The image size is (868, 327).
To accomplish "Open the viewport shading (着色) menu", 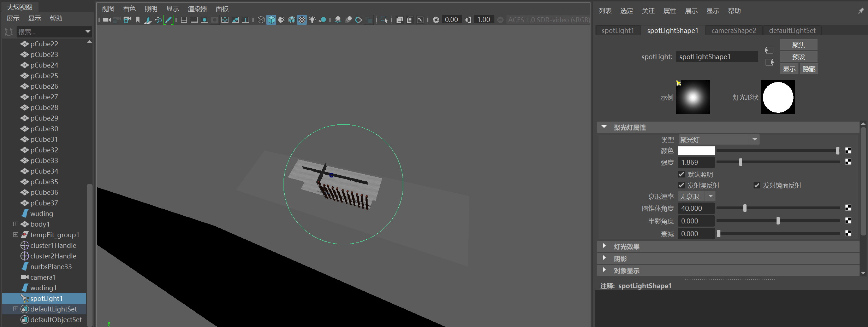I will 129,9.
